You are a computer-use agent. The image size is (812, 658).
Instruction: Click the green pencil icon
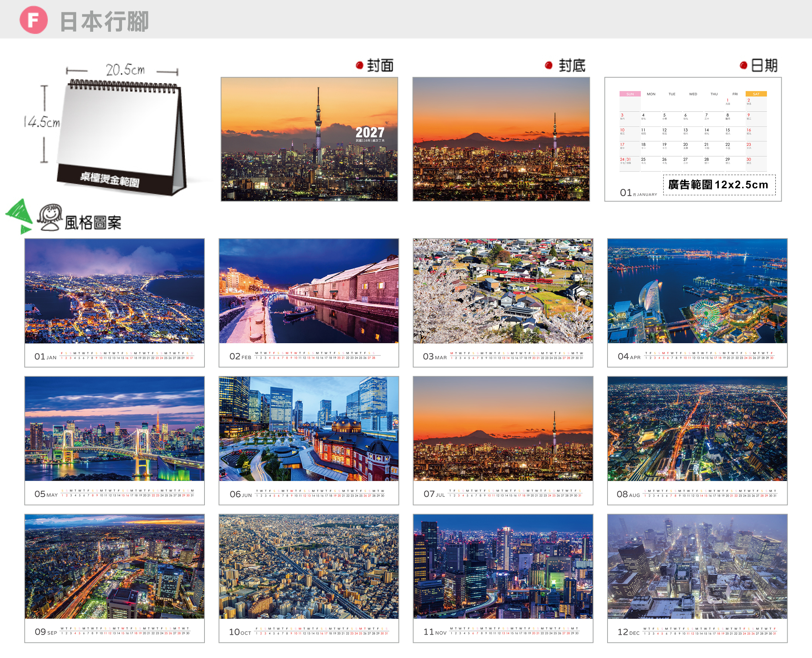(18, 216)
